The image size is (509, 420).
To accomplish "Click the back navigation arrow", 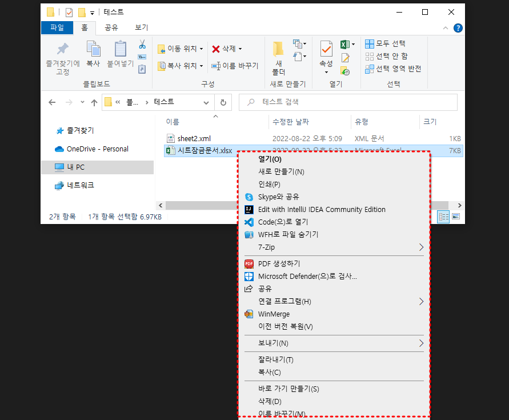I will click(52, 103).
